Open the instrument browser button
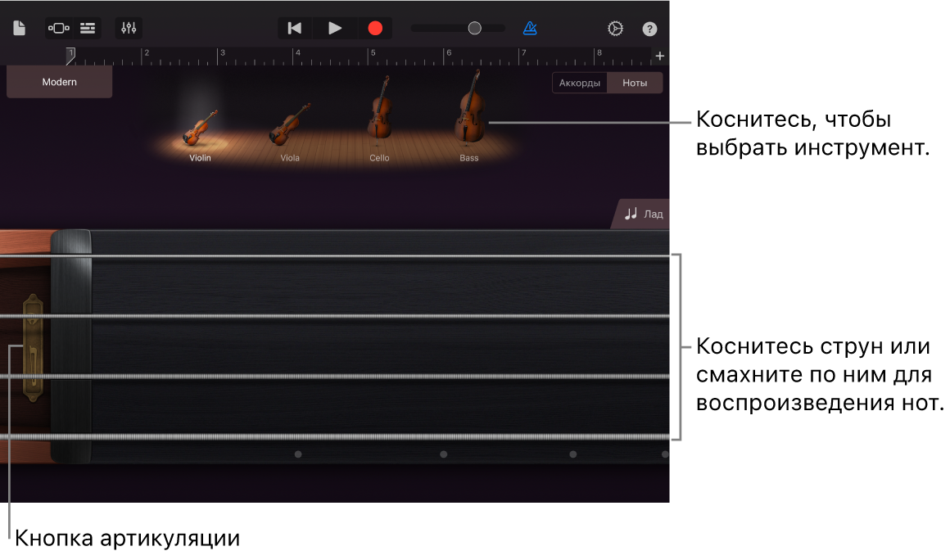The height and width of the screenshot is (560, 950). (59, 29)
